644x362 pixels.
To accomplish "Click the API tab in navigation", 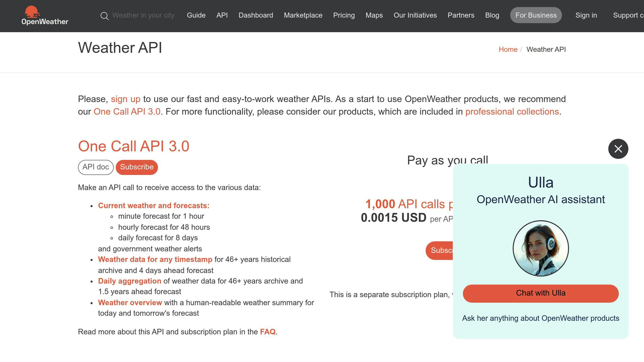I will [222, 15].
